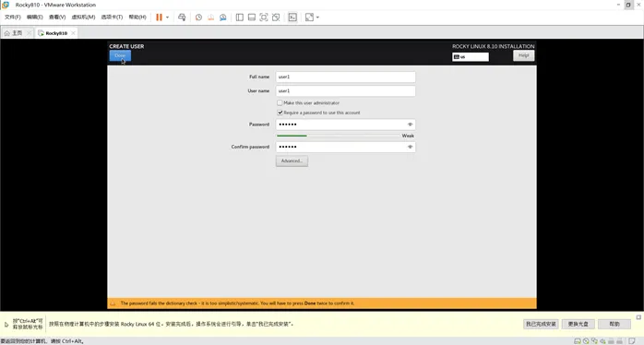
Task: Click the Advanced... button
Action: click(x=292, y=161)
